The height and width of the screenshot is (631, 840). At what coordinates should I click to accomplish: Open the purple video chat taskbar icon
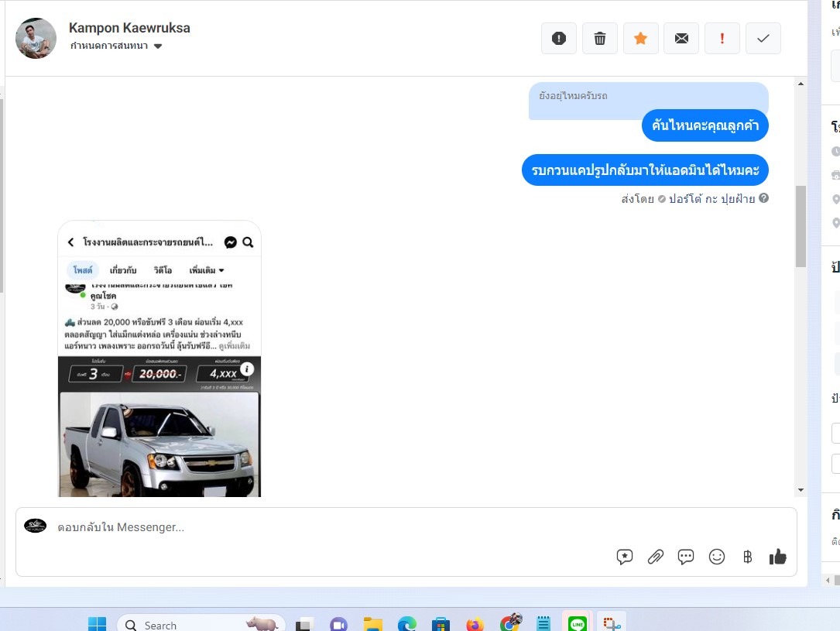338,625
